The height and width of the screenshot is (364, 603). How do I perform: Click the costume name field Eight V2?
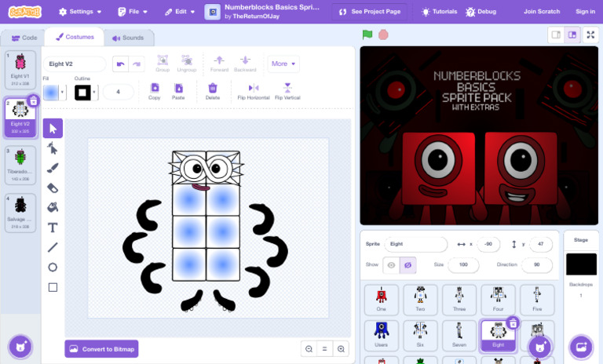[x=75, y=64]
